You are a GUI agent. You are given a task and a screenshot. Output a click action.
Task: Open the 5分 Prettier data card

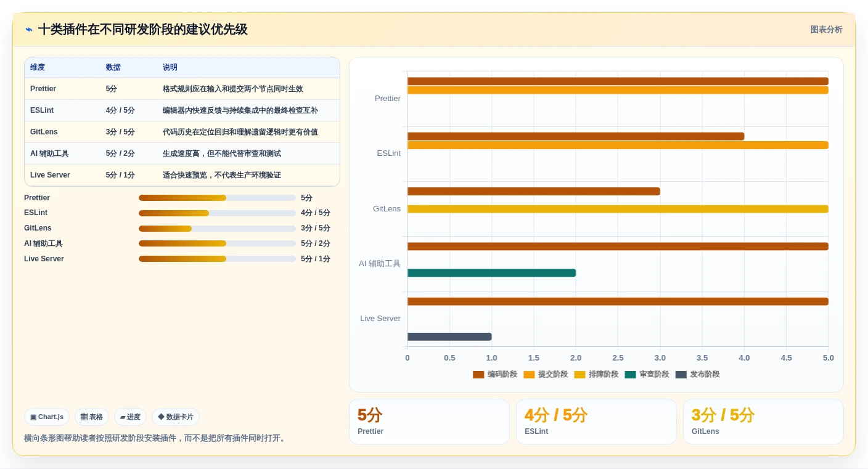click(429, 422)
